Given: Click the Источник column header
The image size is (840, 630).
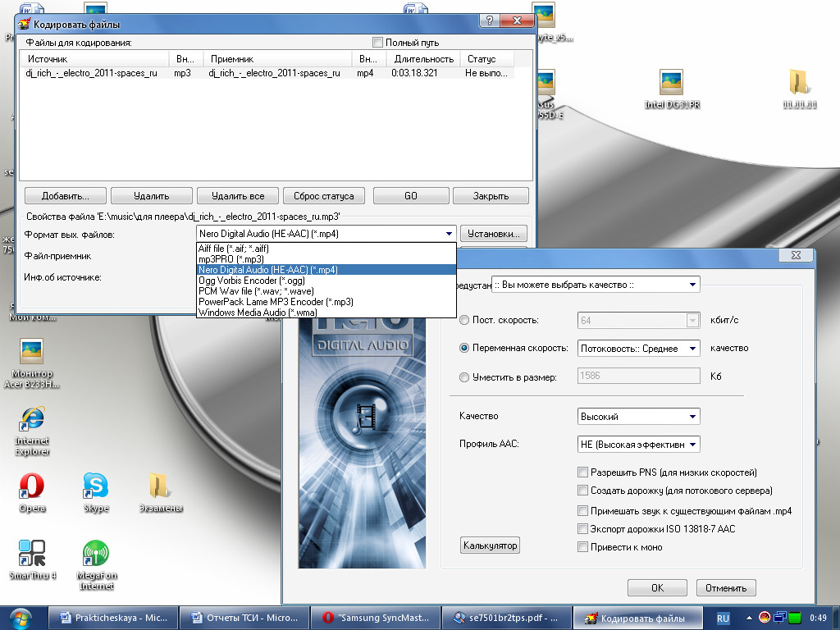Looking at the screenshot, I should point(95,59).
